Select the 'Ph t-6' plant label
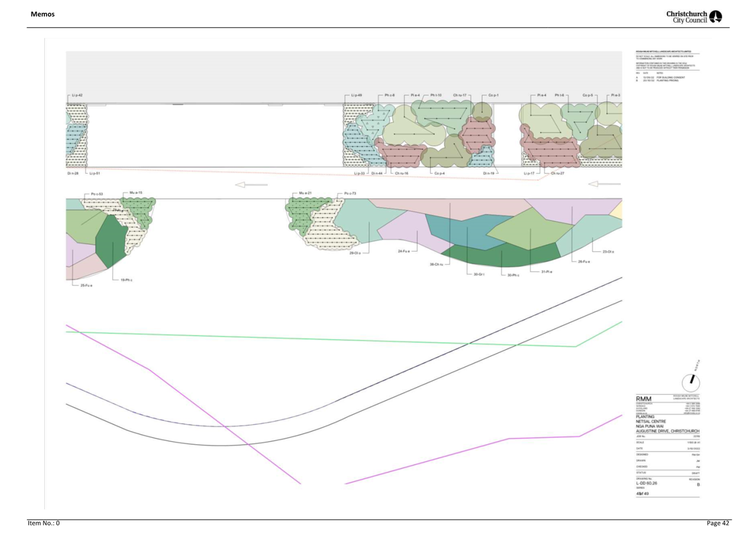The width and height of the screenshot is (756, 535). [559, 95]
